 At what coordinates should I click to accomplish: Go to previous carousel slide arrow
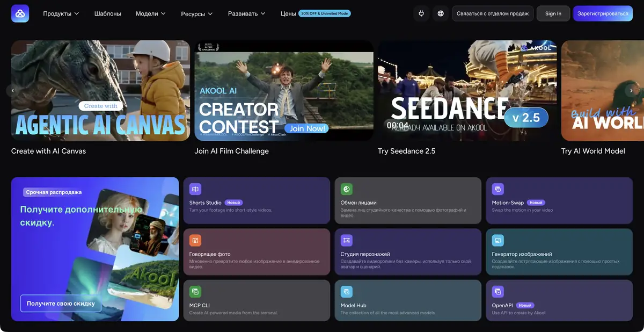[x=13, y=91]
